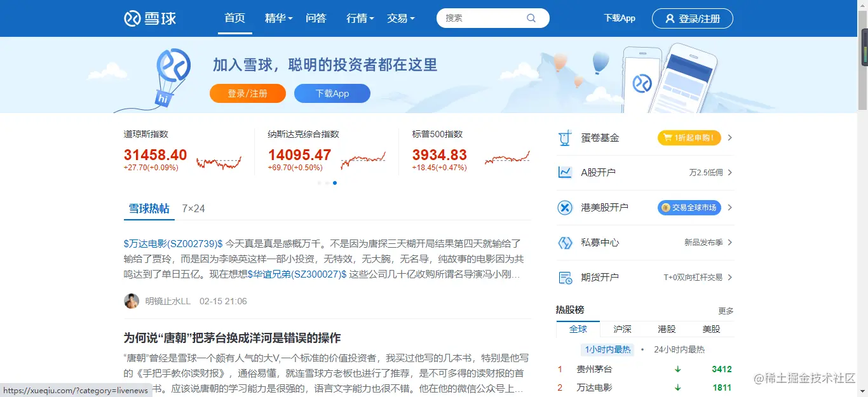This screenshot has height=397, width=868.
Task: Click the 私募中心 icon
Action: click(565, 243)
